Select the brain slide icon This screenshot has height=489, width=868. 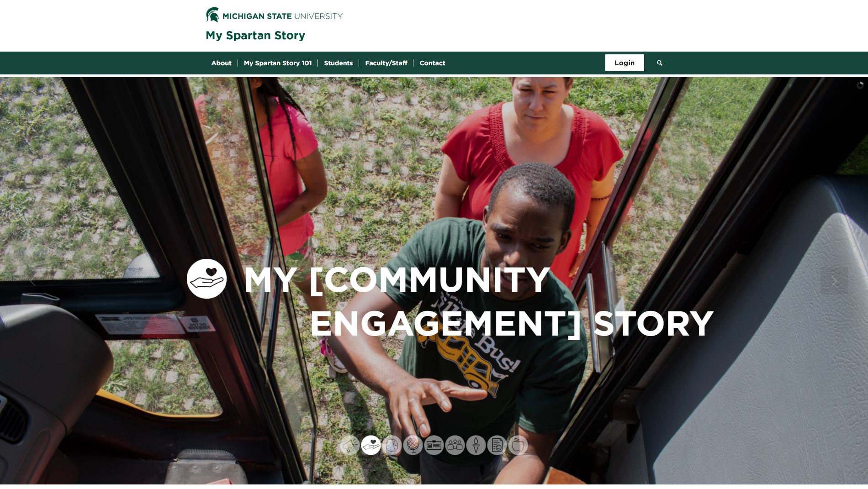392,445
